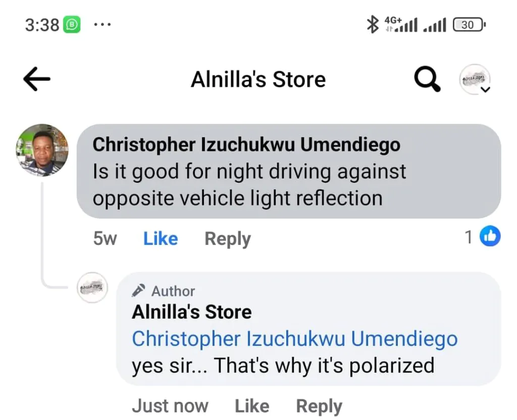Like the Alnilla's Store reply

click(x=252, y=406)
